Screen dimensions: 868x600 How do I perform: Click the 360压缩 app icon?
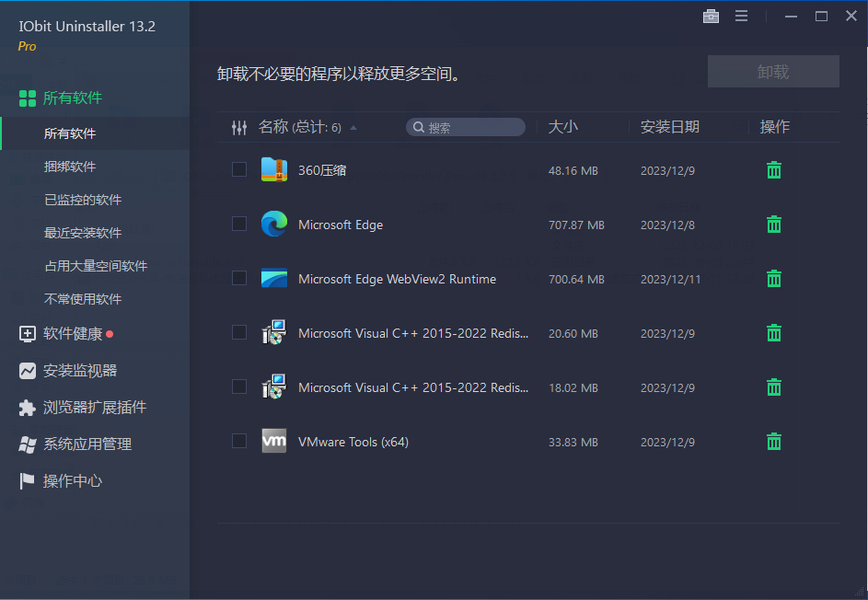[x=274, y=169]
